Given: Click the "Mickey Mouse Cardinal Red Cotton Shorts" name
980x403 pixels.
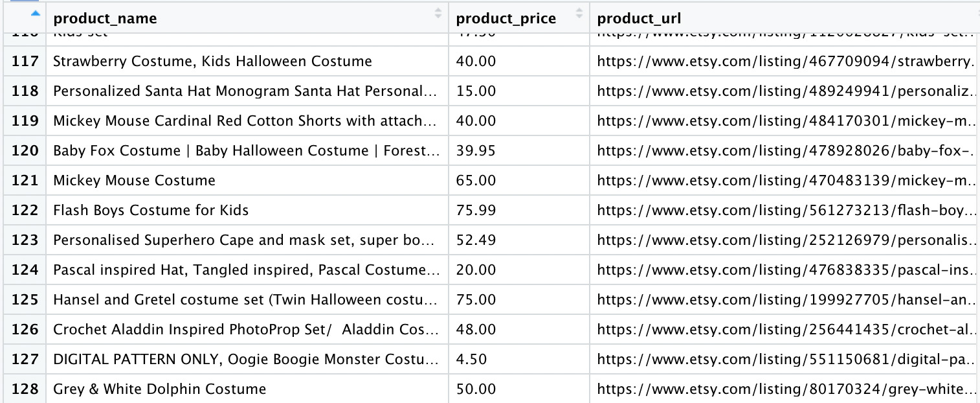Looking at the screenshot, I should click(247, 121).
